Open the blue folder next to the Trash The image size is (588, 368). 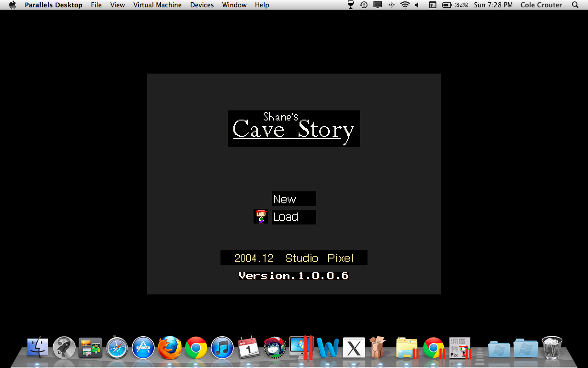(526, 348)
